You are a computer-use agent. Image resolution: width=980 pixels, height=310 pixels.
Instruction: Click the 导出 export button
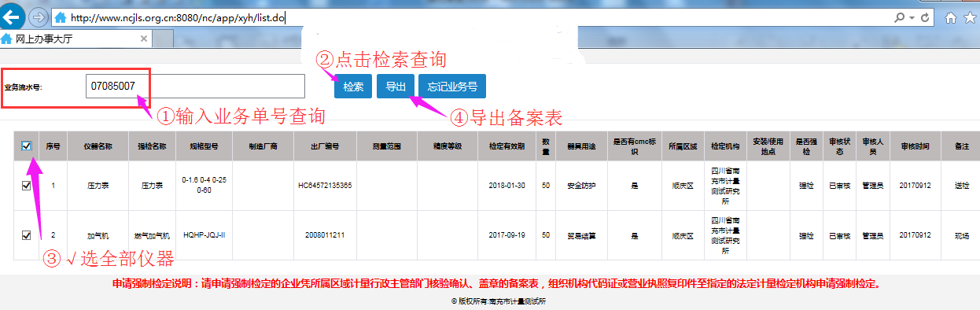tap(395, 87)
